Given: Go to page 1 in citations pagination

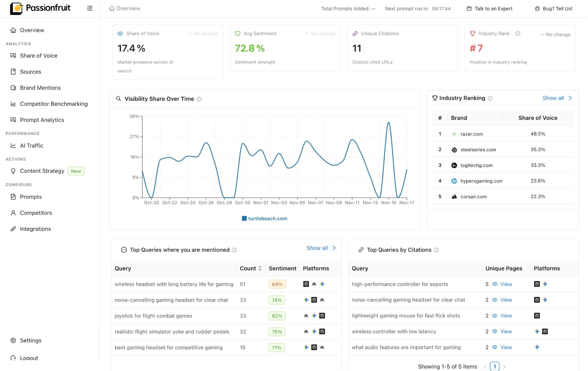Looking at the screenshot, I should point(494,366).
